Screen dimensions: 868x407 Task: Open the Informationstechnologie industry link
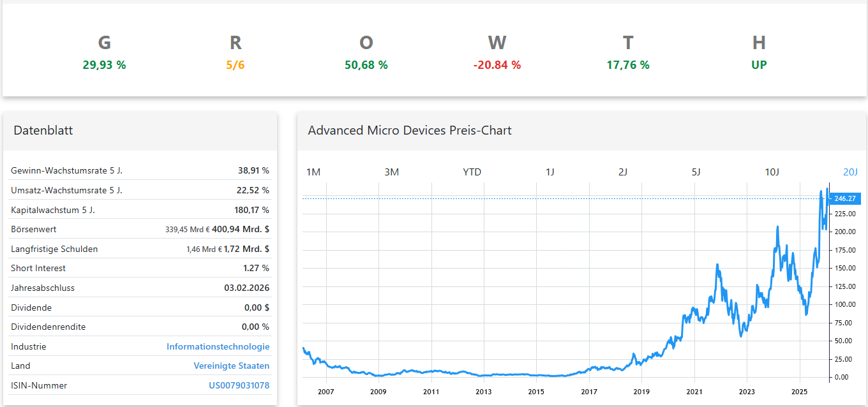coord(218,346)
